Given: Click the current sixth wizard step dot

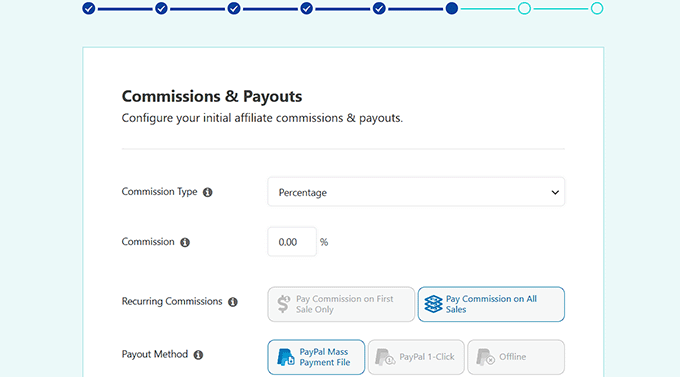Looking at the screenshot, I should click(x=452, y=8).
